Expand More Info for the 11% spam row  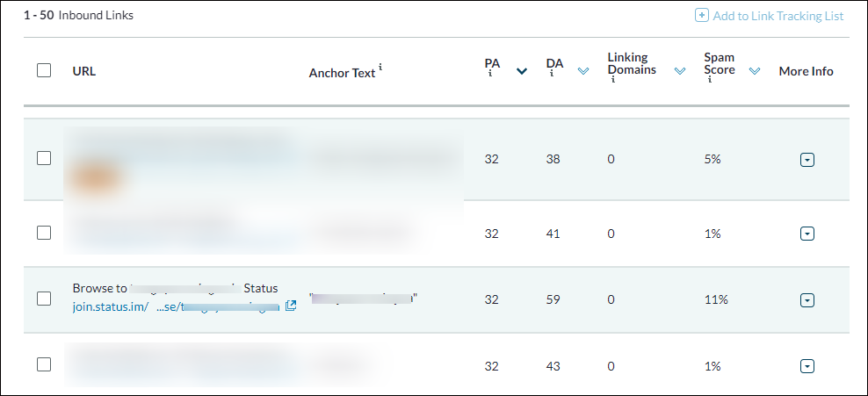(x=807, y=300)
